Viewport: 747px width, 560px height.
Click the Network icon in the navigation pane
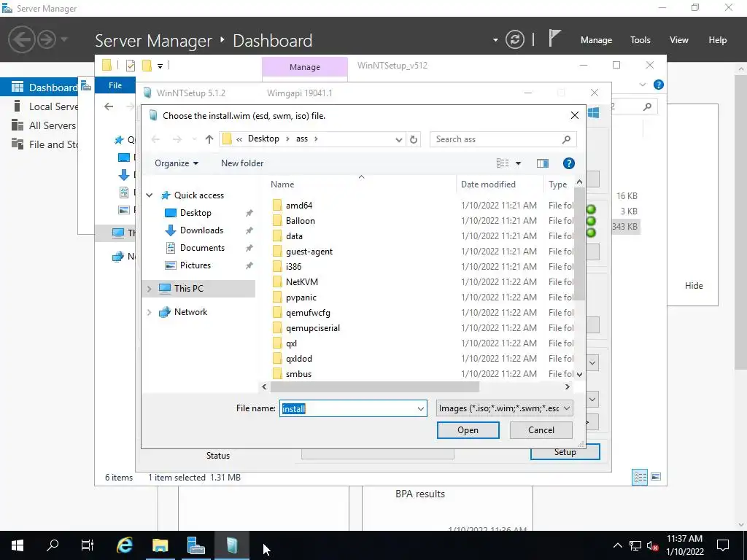pos(164,312)
